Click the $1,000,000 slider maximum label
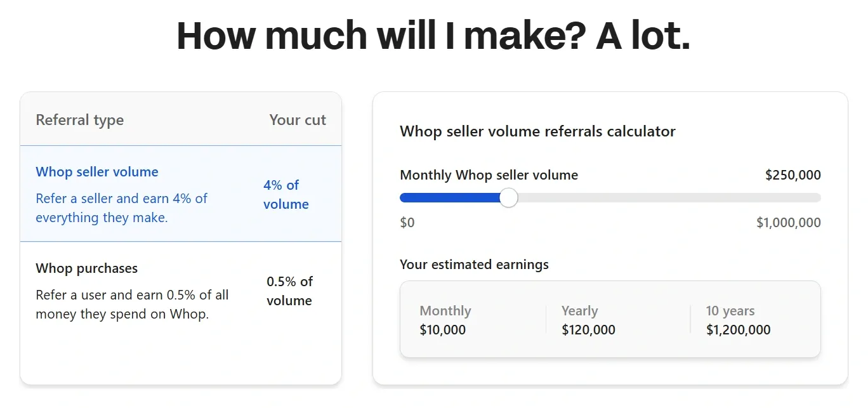868x408 pixels. [788, 223]
